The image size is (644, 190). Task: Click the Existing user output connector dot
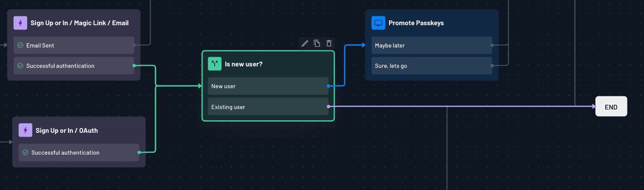click(329, 107)
